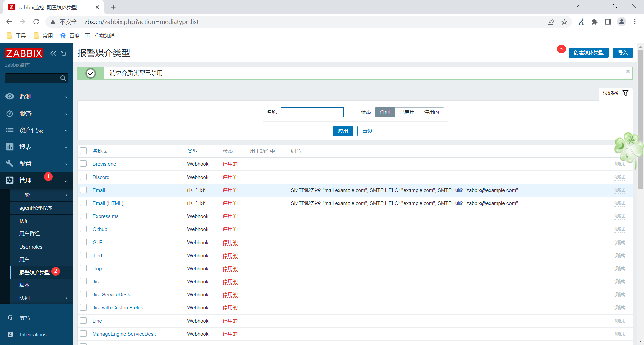The image size is (644, 345).
Task: Check the Jira ServiceDesk row checkbox
Action: point(84,294)
